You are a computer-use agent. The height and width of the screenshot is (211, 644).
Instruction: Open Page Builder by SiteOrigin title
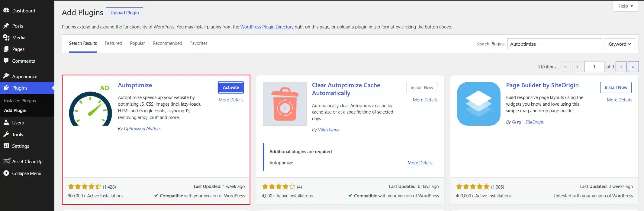point(542,85)
